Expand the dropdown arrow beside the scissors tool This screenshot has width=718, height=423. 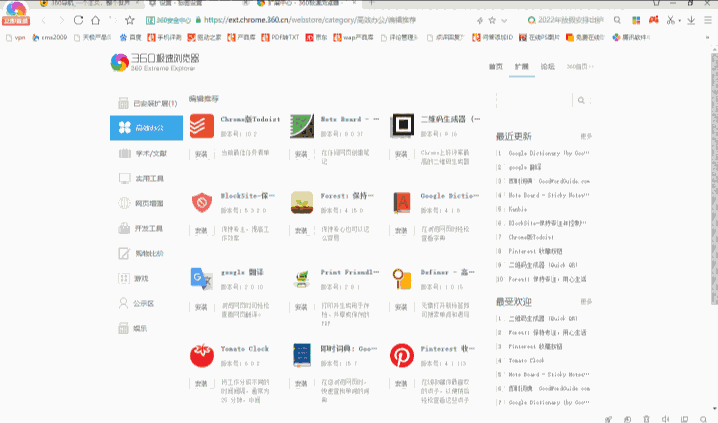point(680,21)
